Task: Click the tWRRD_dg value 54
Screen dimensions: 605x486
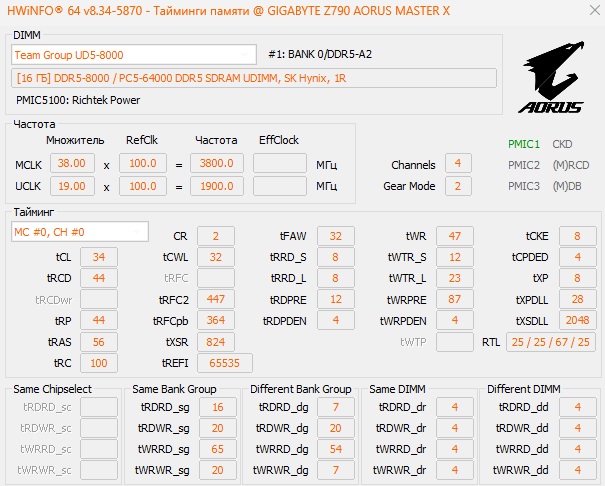Action: 336,449
